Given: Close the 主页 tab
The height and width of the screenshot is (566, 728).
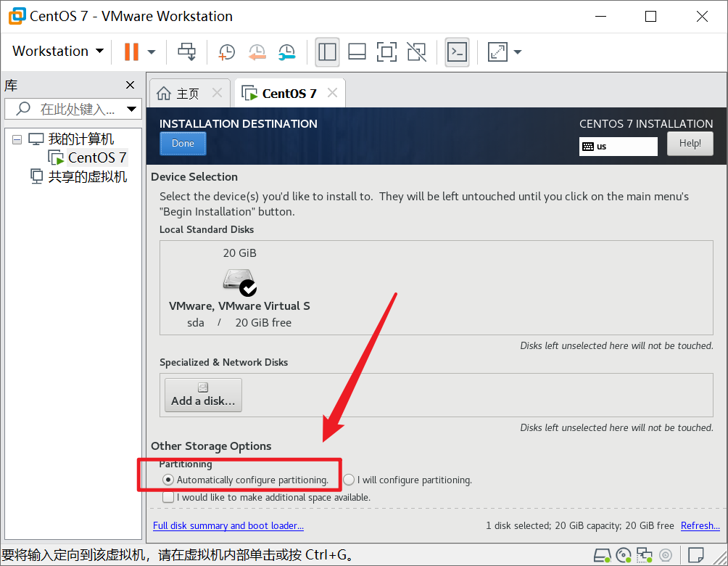Looking at the screenshot, I should click(217, 93).
